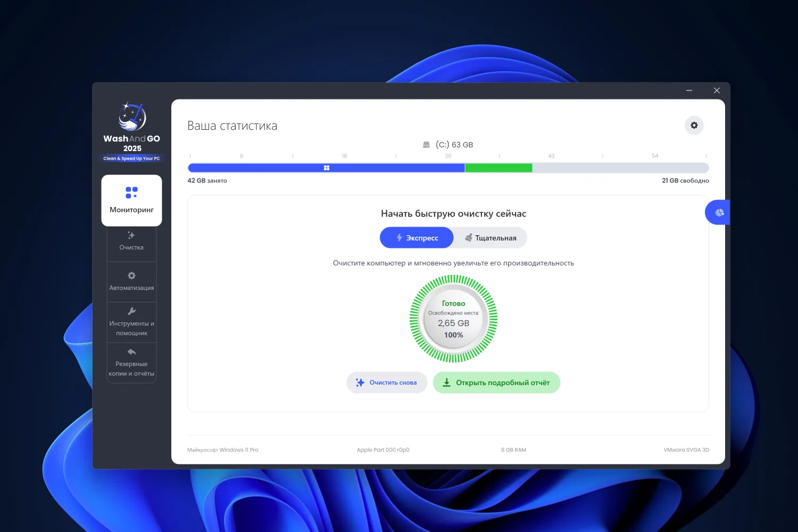Click the 2,65 GB freed space value
The height and width of the screenshot is (532, 798).
pos(453,323)
